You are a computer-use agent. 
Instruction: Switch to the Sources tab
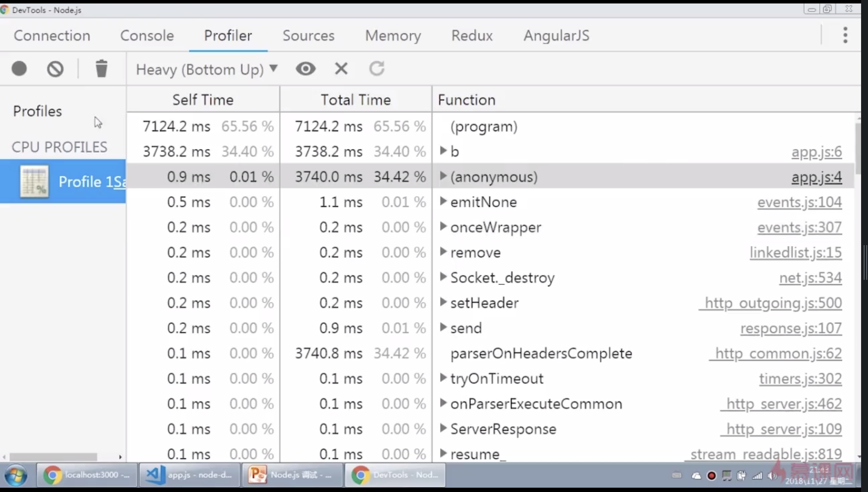(308, 36)
